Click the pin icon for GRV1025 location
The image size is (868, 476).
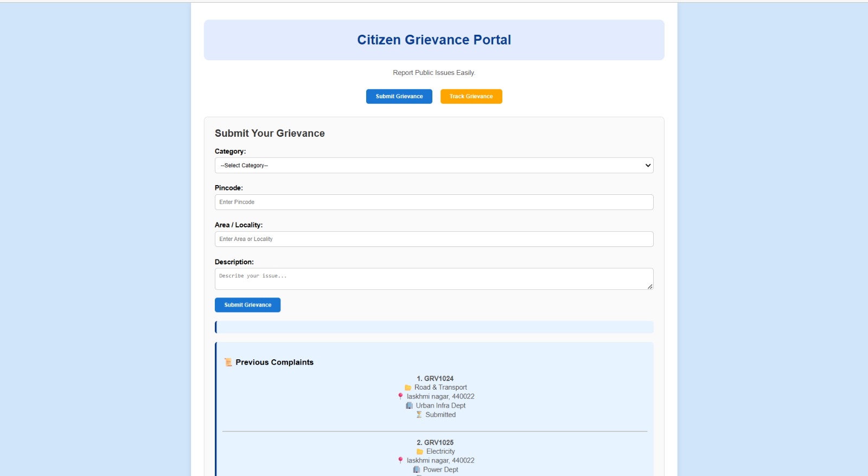(x=400, y=460)
